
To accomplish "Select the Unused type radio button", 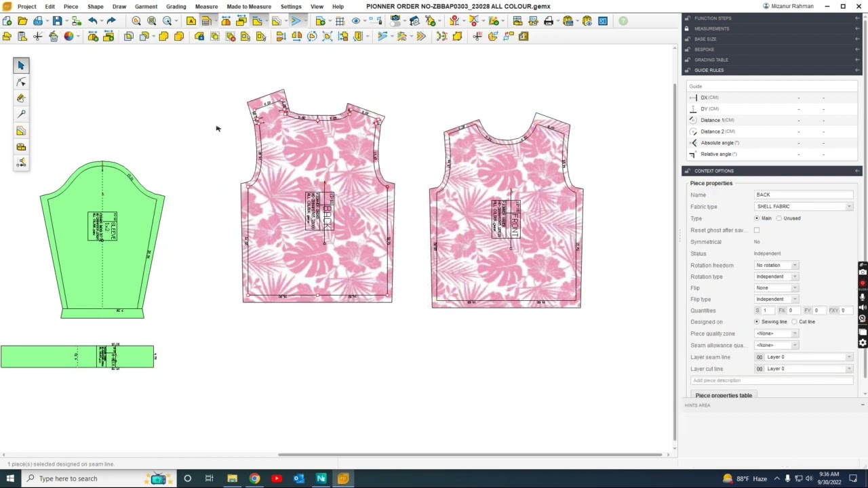I will (x=779, y=218).
